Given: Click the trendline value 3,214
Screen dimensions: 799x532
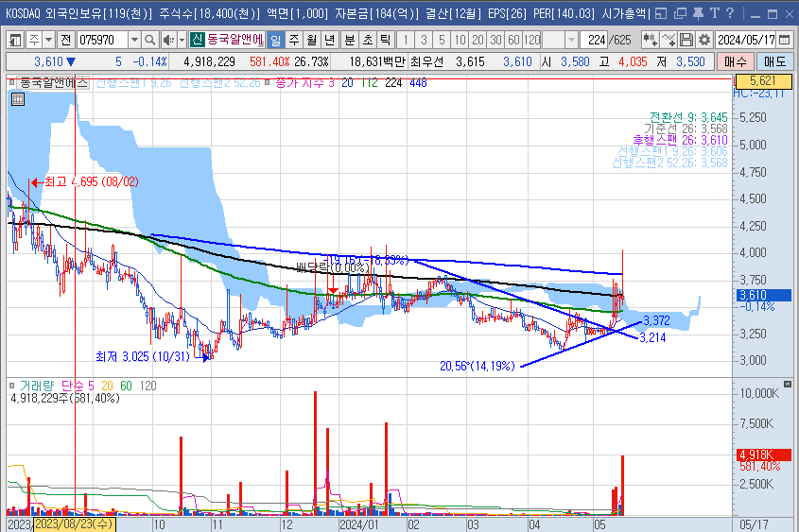Looking at the screenshot, I should pos(652,337).
